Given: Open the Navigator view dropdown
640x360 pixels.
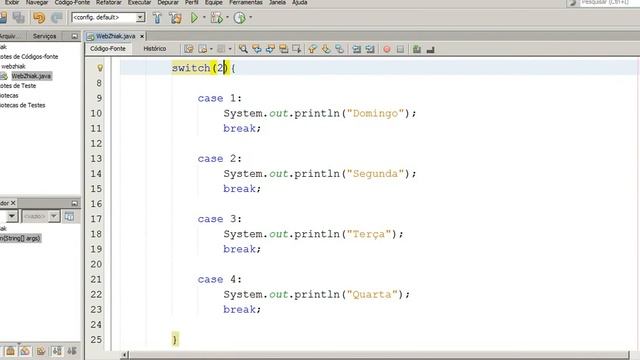Looking at the screenshot, I should (x=12, y=216).
